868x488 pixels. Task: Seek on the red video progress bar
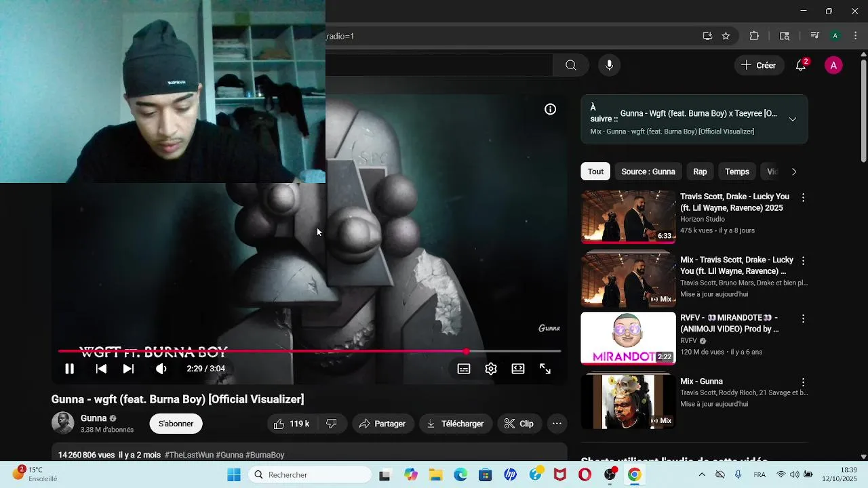(309, 351)
